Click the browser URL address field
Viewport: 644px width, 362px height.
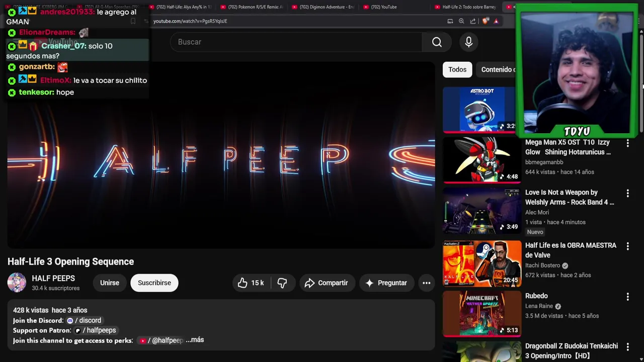[x=297, y=21]
